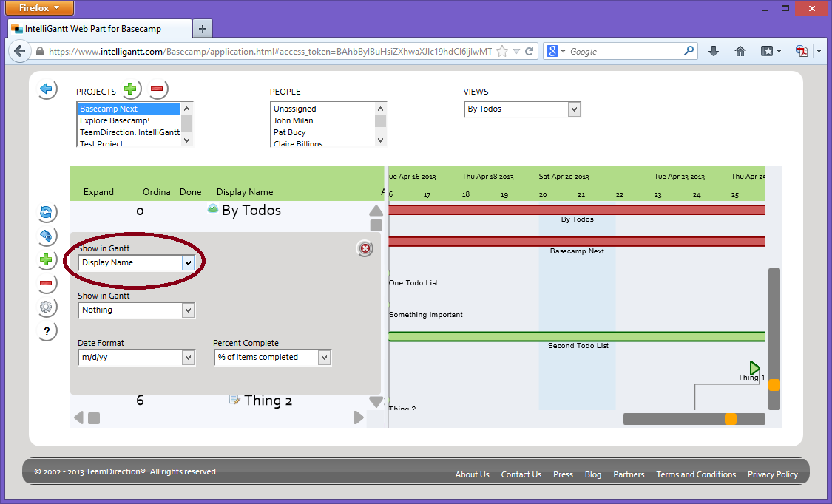
Task: Click grid scroll up arrow
Action: (376, 211)
